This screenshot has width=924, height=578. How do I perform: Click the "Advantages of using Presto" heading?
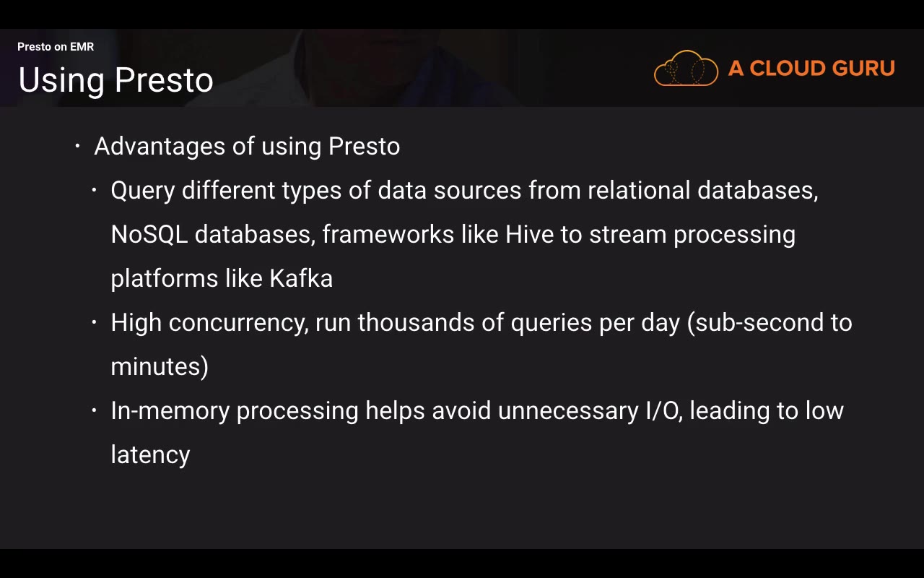(247, 146)
